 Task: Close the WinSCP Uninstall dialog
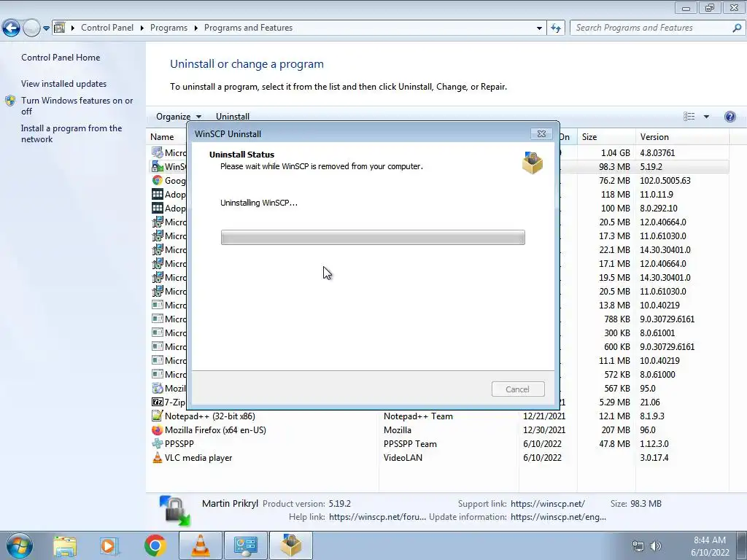541,134
